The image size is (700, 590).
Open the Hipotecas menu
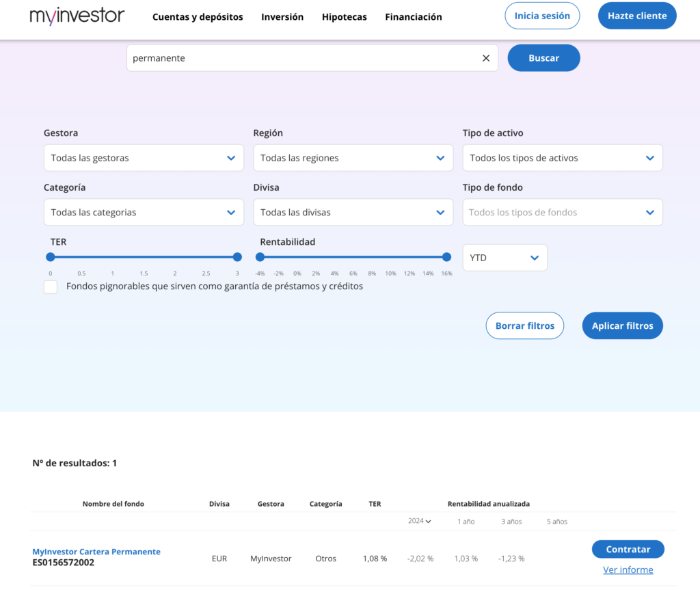(x=345, y=17)
